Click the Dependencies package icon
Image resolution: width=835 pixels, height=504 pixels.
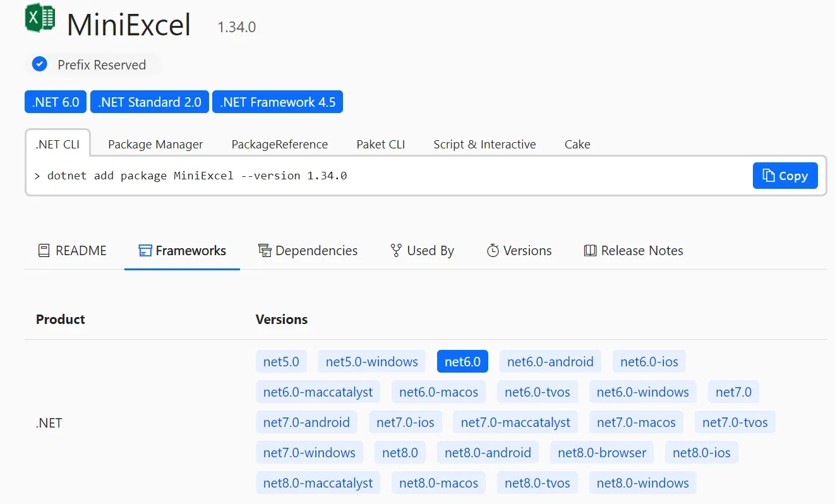click(x=264, y=250)
